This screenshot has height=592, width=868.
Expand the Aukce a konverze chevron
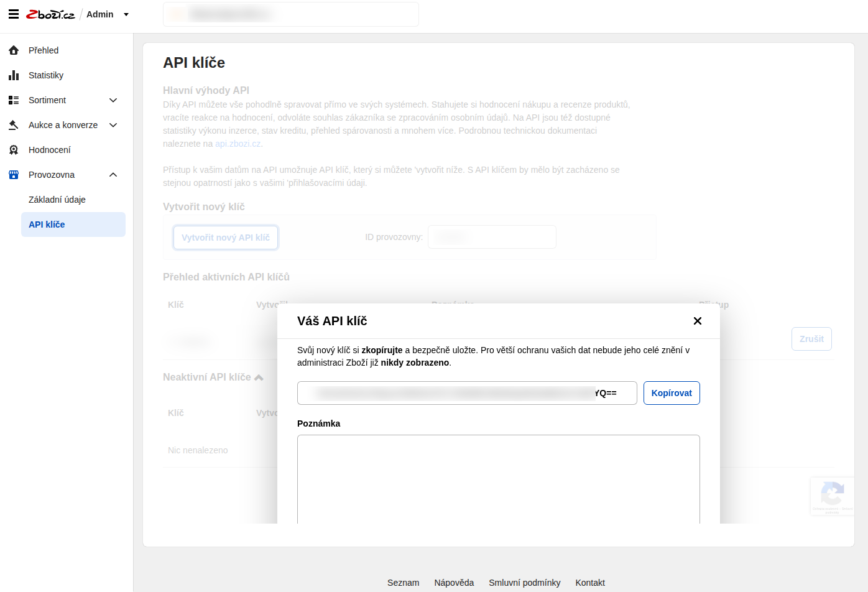click(113, 125)
